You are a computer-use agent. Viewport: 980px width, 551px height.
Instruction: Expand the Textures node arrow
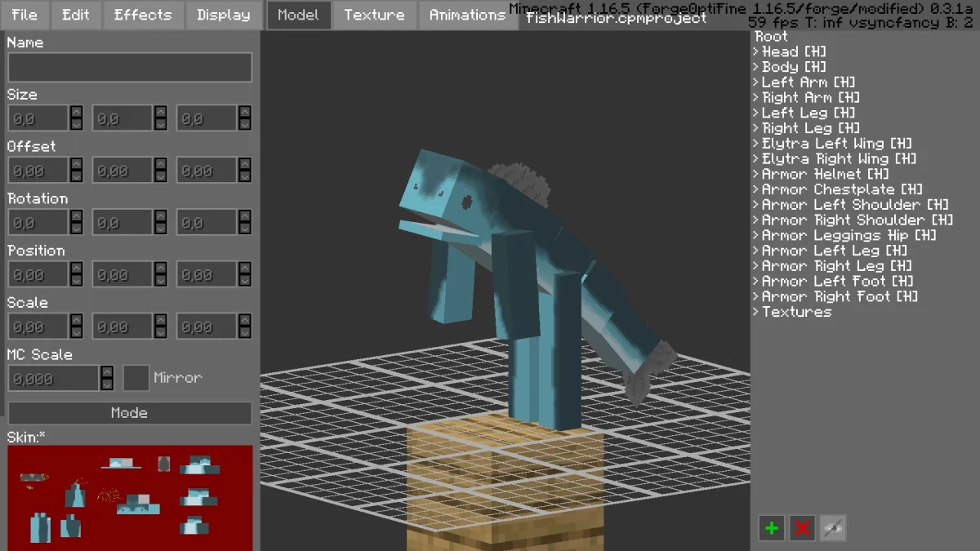coord(755,313)
